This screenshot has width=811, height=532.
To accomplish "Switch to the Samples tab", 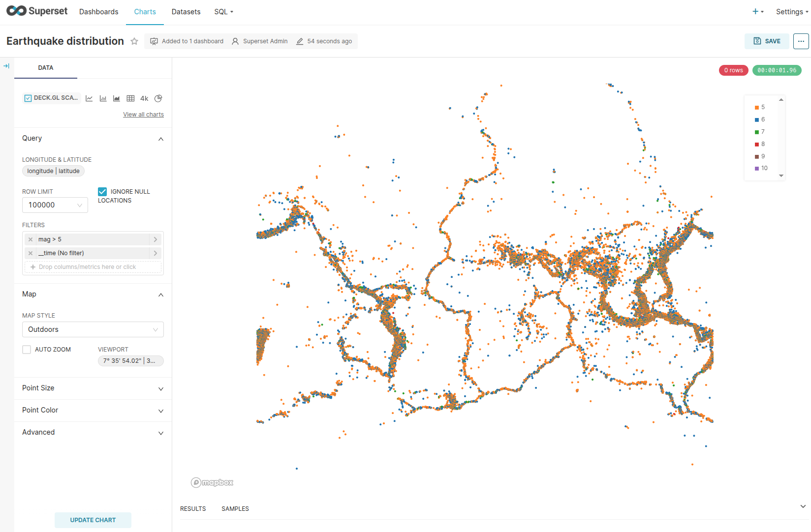I will point(235,509).
